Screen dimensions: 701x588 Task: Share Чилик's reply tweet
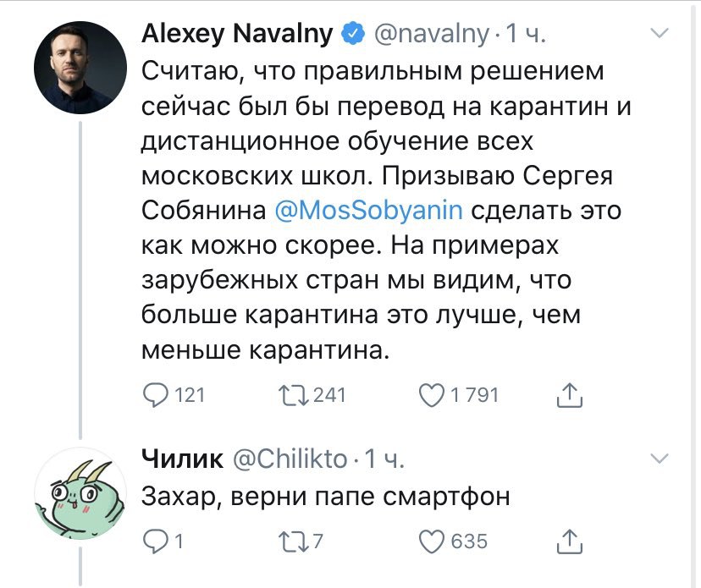point(571,541)
